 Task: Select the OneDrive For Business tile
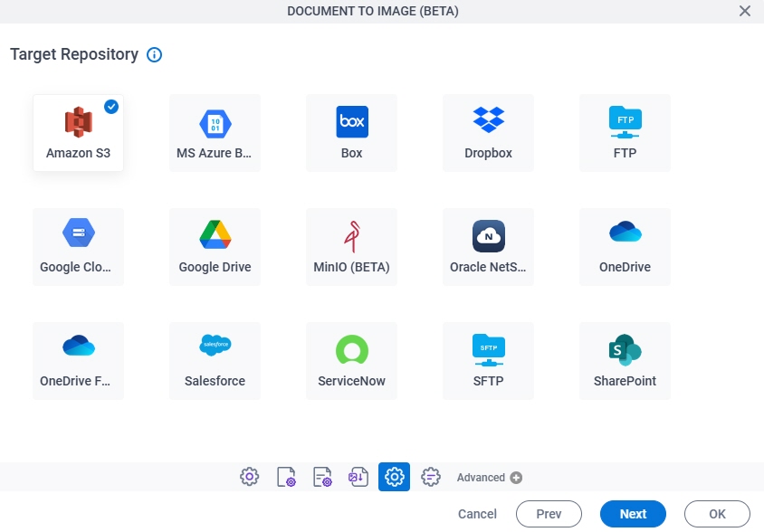click(78, 360)
